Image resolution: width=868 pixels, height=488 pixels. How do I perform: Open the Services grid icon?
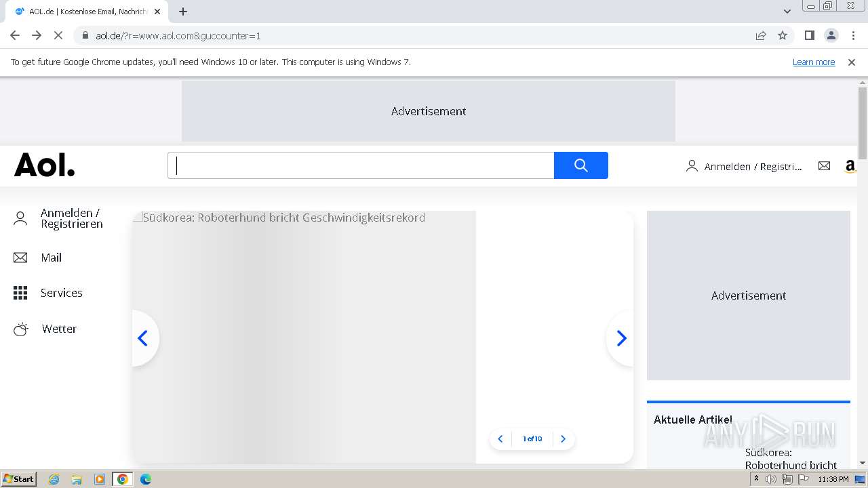pyautogui.click(x=20, y=293)
